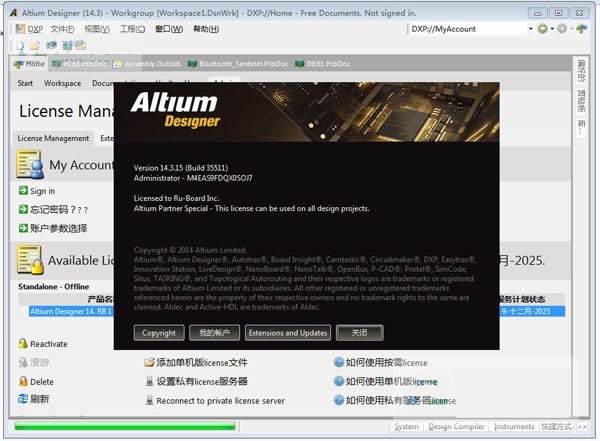Click the 9-十二月-2025 subscription date cell
The width and height of the screenshot is (600, 441).
pyautogui.click(x=525, y=311)
